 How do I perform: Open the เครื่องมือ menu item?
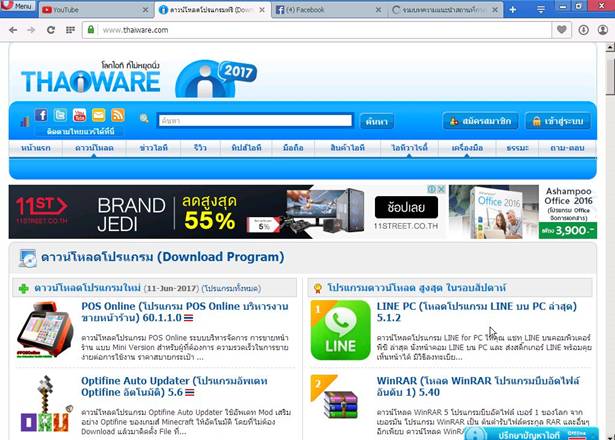point(467,148)
